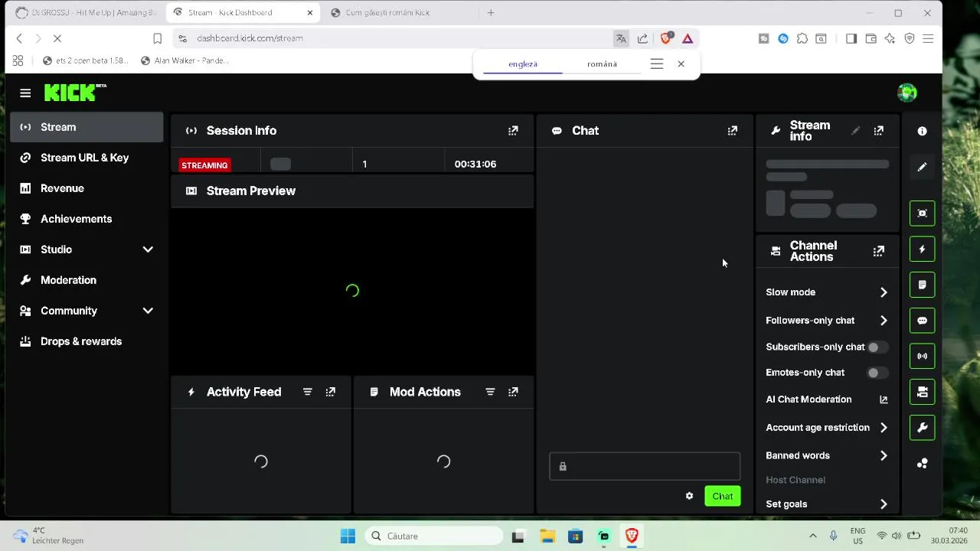This screenshot has width=980, height=551.
Task: Toggle Mod Actions note widget in right rail
Action: pos(922,285)
